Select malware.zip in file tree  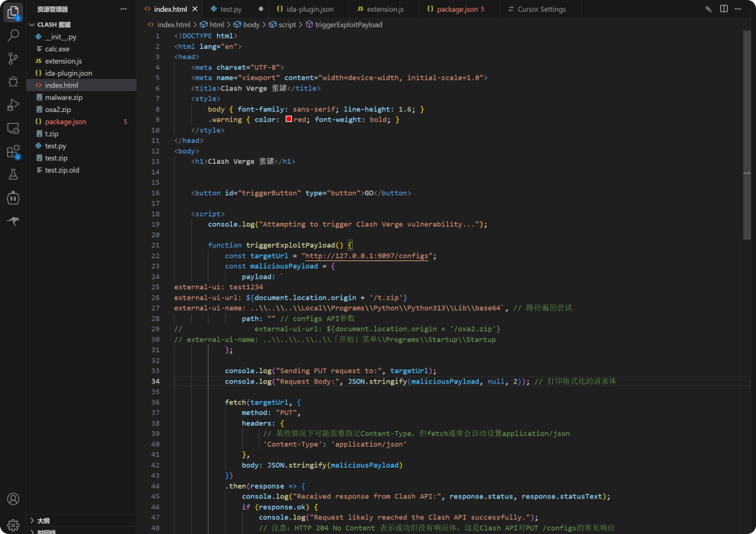tap(81, 97)
